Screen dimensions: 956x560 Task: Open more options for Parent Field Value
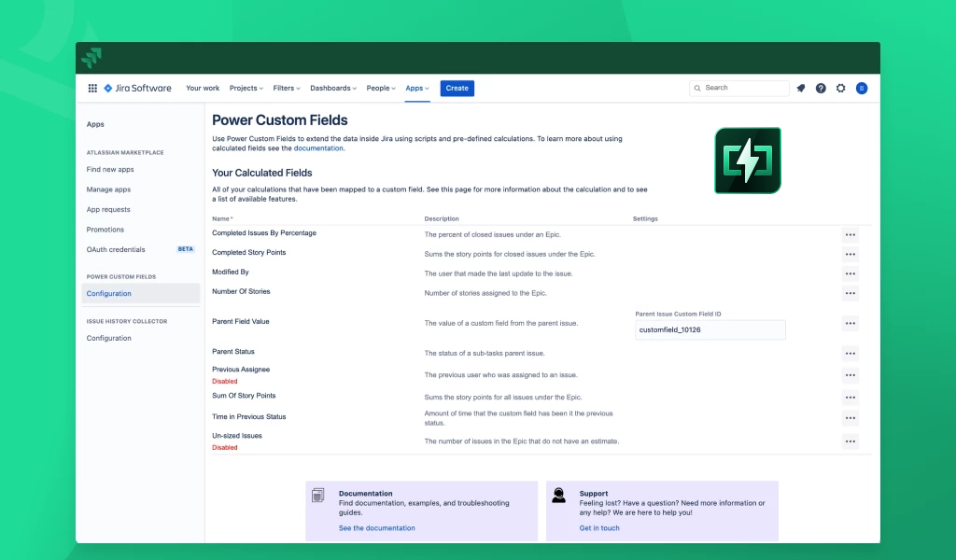(x=850, y=323)
